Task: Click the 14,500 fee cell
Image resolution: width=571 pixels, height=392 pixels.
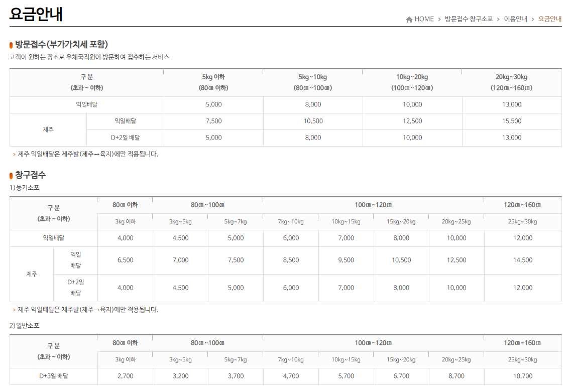Action: point(523,260)
